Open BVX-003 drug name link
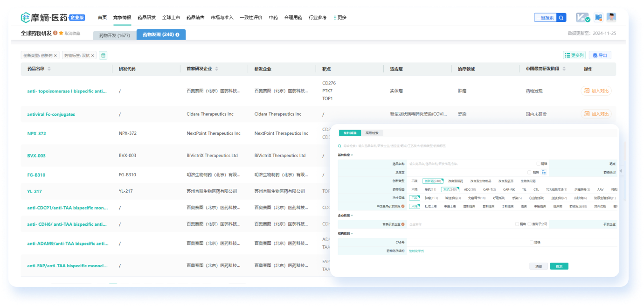This screenshot has width=644, height=306. (36, 156)
